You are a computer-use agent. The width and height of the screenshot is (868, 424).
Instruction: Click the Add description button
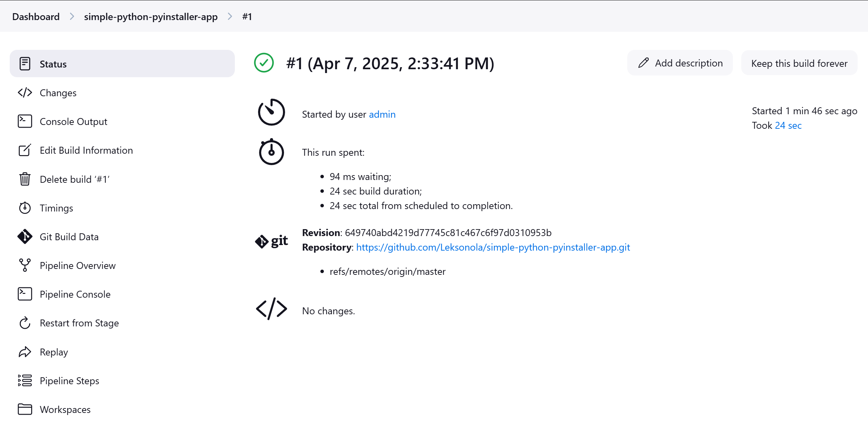click(x=680, y=63)
